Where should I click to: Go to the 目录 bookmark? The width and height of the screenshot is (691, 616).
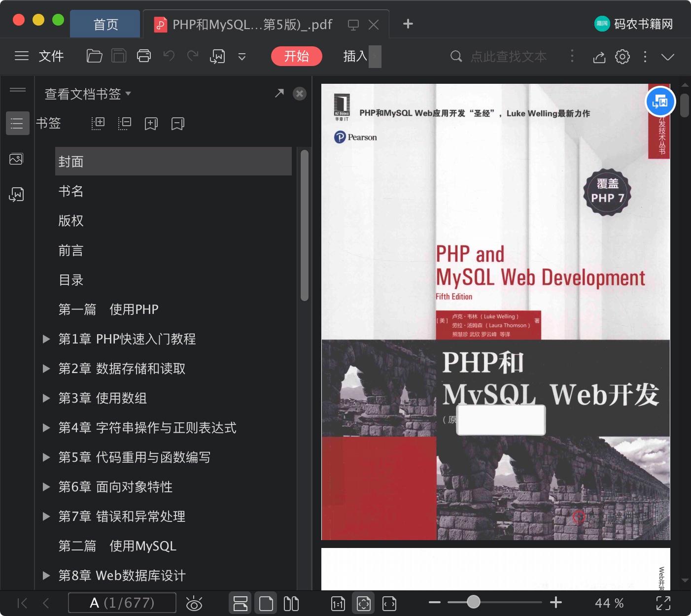click(71, 280)
